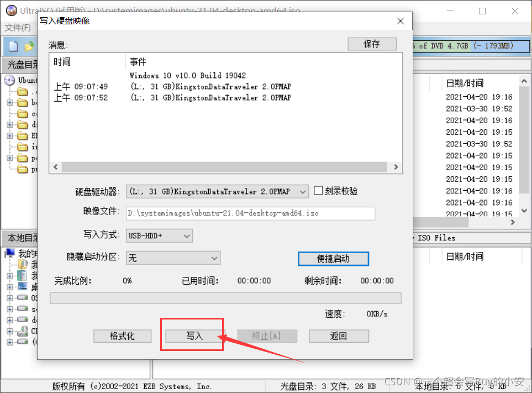This screenshot has height=393, width=532.
Task: Select the folder icon labeled 'pr…'
Action: (x=23, y=169)
